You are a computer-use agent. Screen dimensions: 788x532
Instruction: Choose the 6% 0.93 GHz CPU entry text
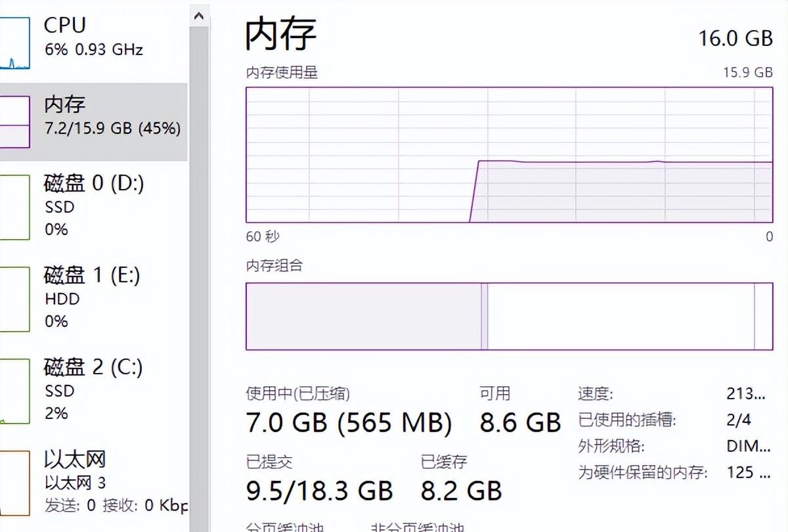tap(93, 49)
